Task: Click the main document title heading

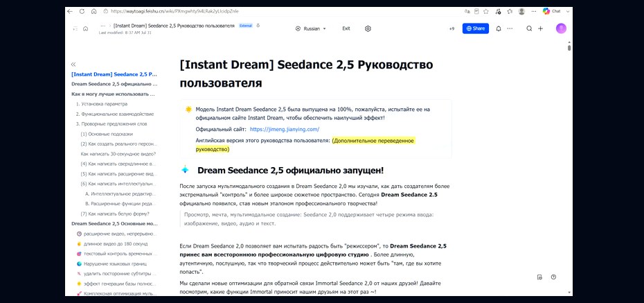Action: [x=306, y=74]
